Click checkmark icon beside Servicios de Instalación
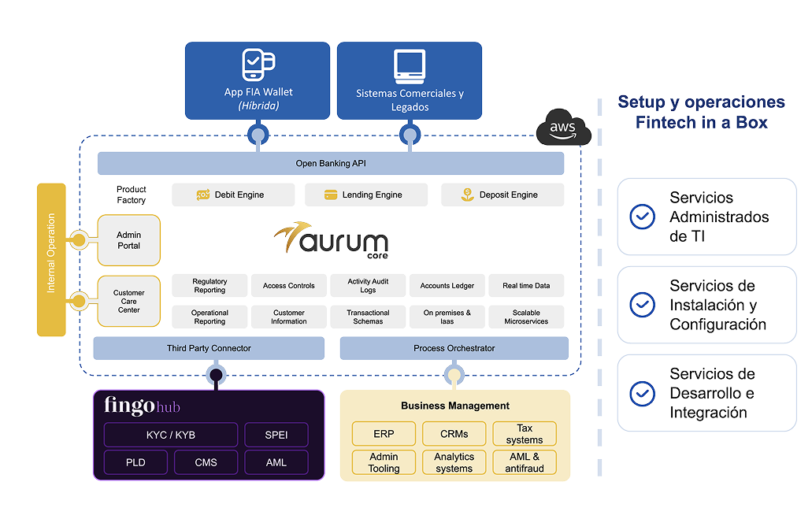The image size is (812, 519). (642, 305)
